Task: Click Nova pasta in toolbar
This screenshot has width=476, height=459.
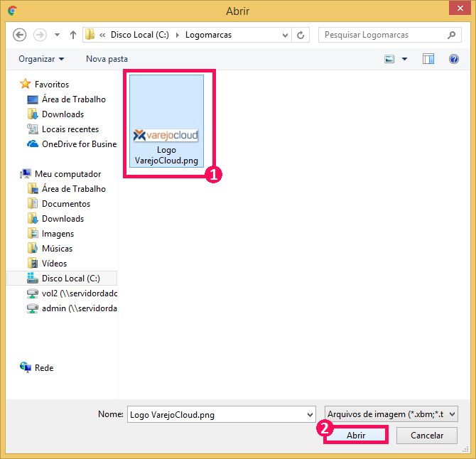Action: click(x=107, y=59)
